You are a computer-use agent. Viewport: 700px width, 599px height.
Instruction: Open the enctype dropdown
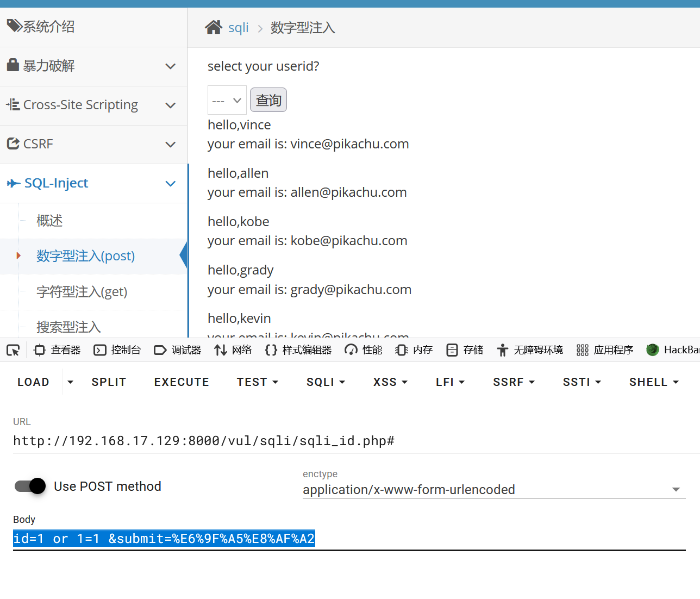coord(493,490)
